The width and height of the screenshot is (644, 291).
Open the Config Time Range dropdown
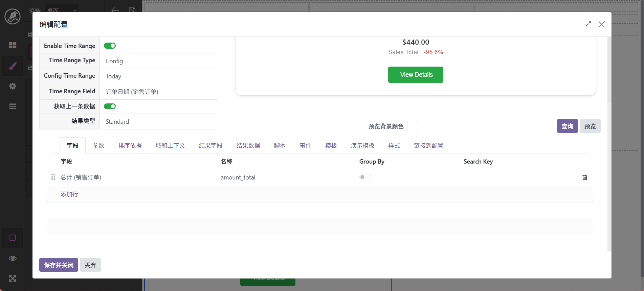pyautogui.click(x=158, y=76)
